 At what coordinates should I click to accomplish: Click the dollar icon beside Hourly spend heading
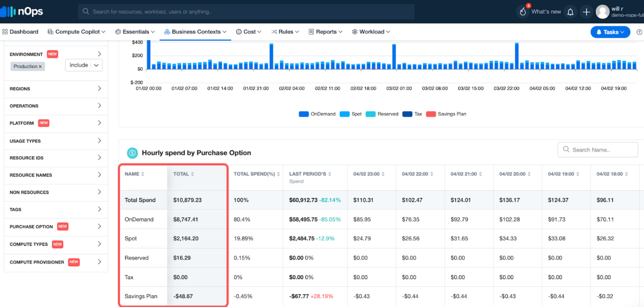pyautogui.click(x=132, y=153)
